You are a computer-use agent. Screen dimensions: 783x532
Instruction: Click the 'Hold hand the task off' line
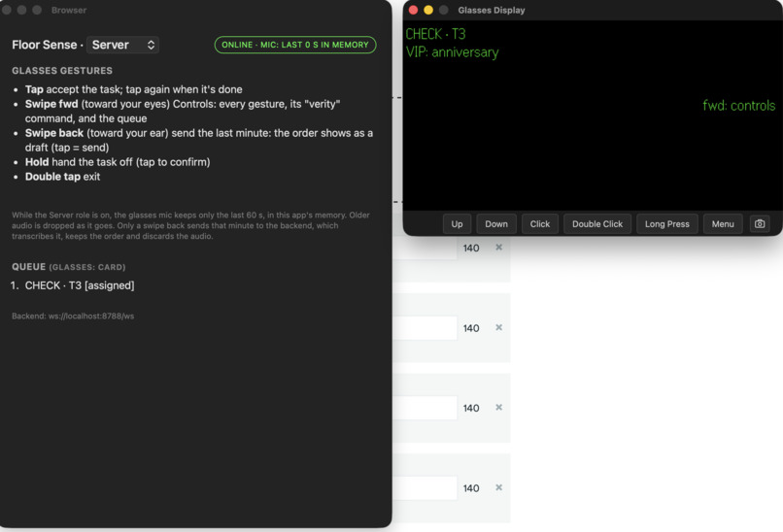[x=118, y=162]
